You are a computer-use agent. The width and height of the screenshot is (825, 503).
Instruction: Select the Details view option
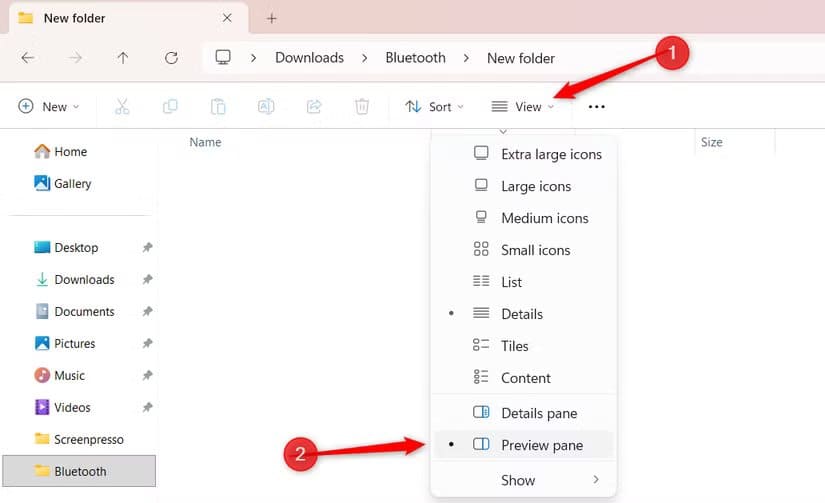pyautogui.click(x=524, y=314)
